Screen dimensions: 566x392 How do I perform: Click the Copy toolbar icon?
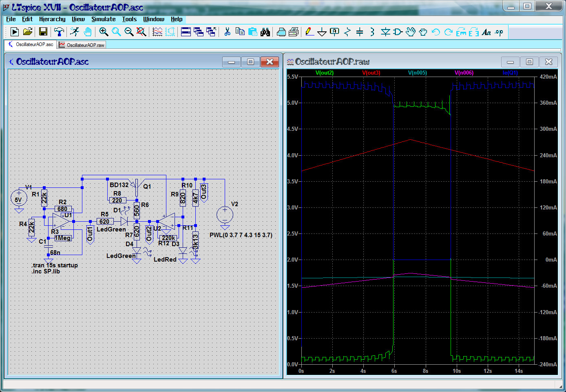240,32
